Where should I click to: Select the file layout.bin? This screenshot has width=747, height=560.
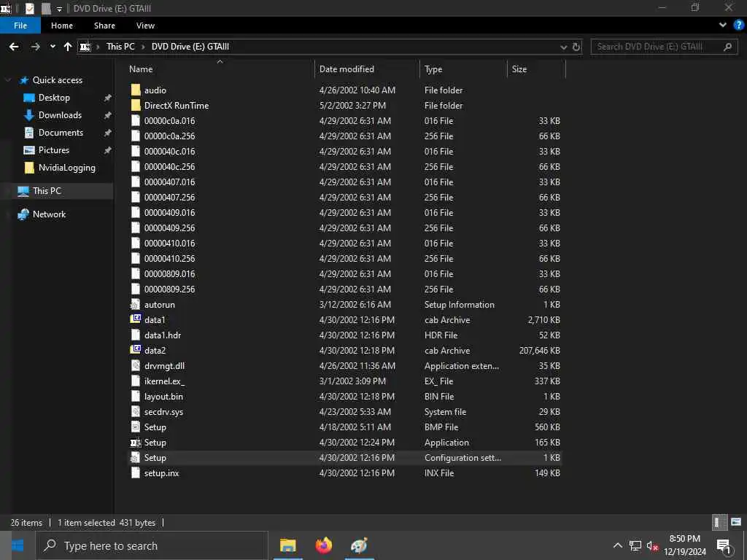163,397
